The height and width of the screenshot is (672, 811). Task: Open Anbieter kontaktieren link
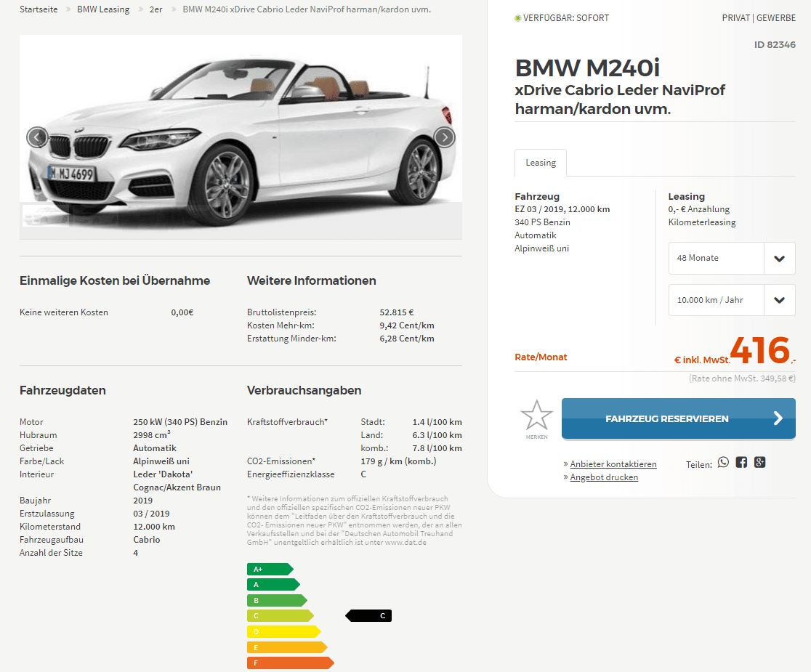(x=613, y=464)
